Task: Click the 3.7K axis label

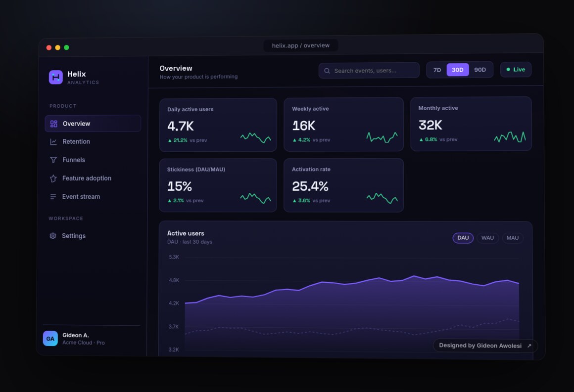Action: point(174,327)
